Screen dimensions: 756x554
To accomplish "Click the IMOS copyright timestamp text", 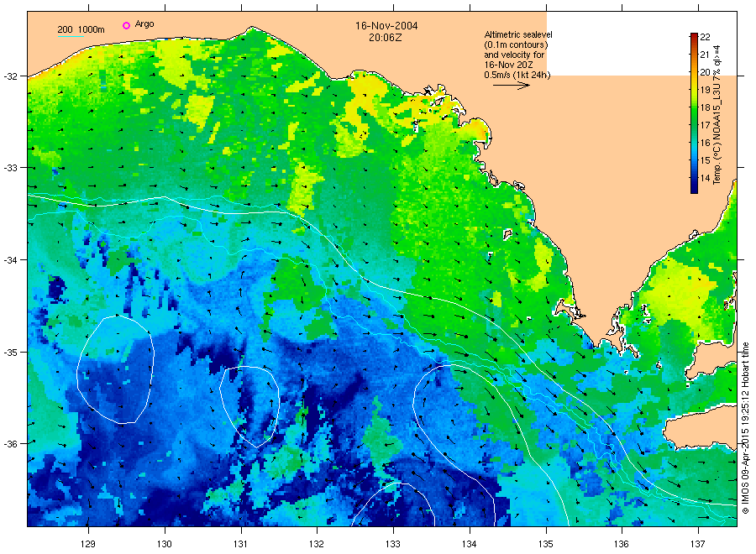I will click(745, 428).
